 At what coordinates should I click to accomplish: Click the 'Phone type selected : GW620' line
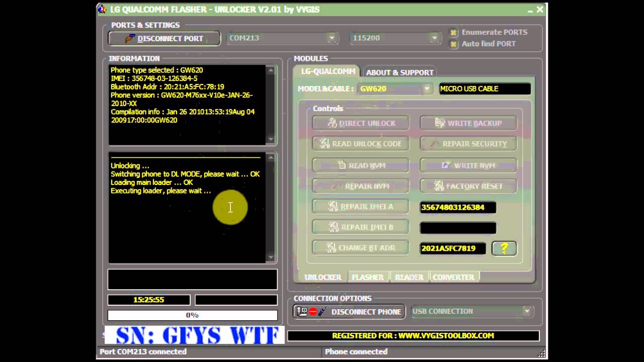[157, 70]
